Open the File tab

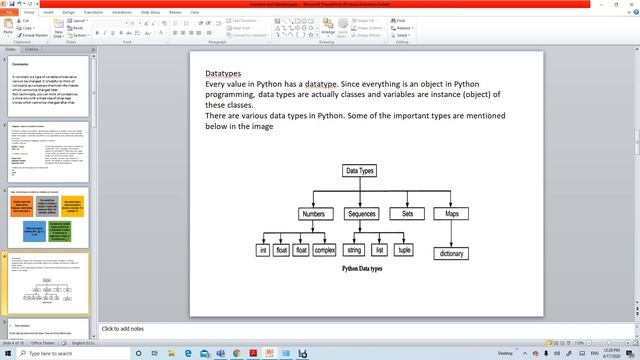tap(9, 12)
